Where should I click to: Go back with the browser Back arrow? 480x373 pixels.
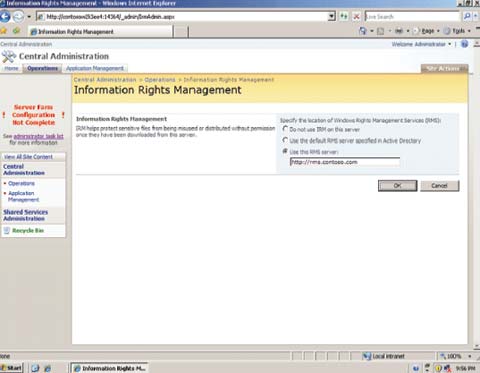click(x=5, y=16)
